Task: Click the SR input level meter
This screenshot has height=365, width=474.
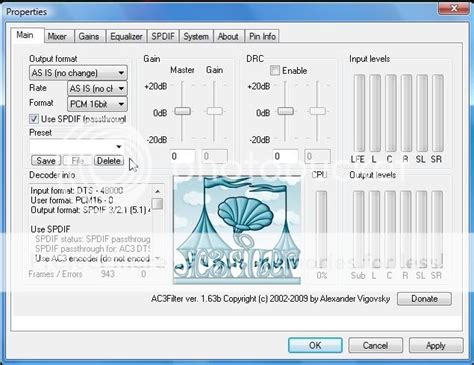Action: (438, 113)
